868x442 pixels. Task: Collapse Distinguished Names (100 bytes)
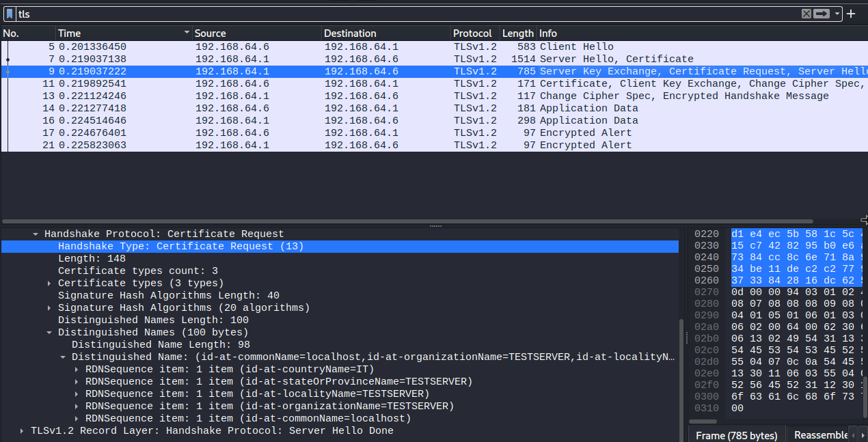[x=49, y=332]
